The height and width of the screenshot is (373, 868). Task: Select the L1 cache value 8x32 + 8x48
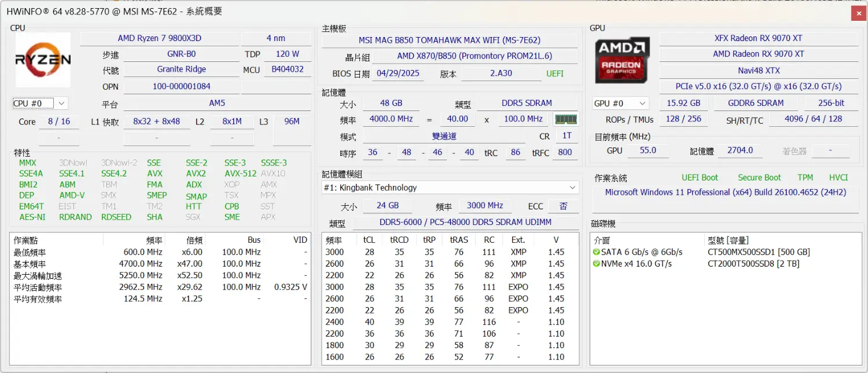pyautogui.click(x=156, y=121)
